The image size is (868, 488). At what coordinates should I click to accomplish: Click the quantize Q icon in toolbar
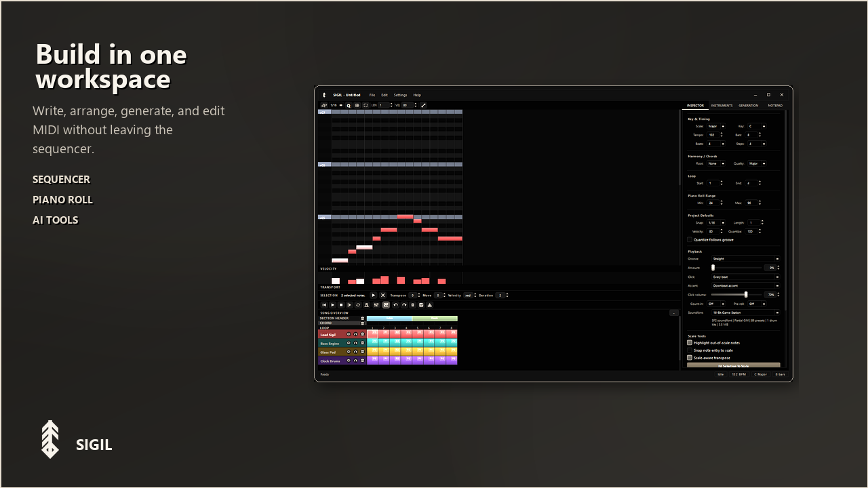349,105
